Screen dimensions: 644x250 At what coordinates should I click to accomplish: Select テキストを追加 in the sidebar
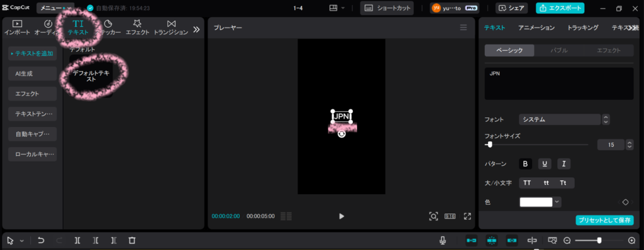click(33, 53)
